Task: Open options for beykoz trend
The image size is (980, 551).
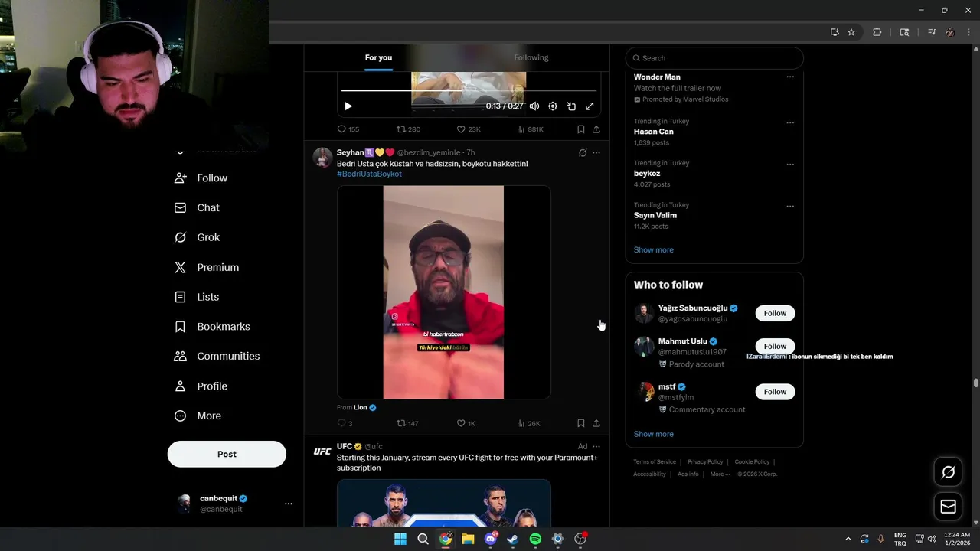Action: pos(790,165)
